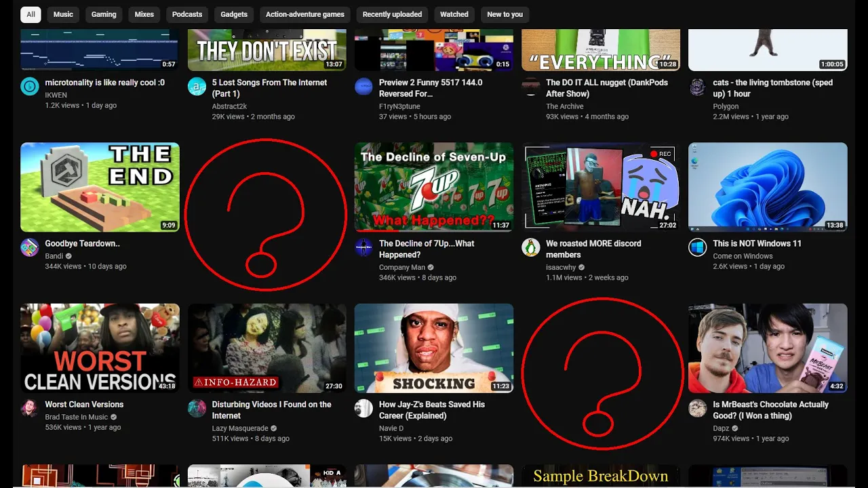868x488 pixels.
Task: Visit the IKWEN channel name
Action: coord(56,95)
